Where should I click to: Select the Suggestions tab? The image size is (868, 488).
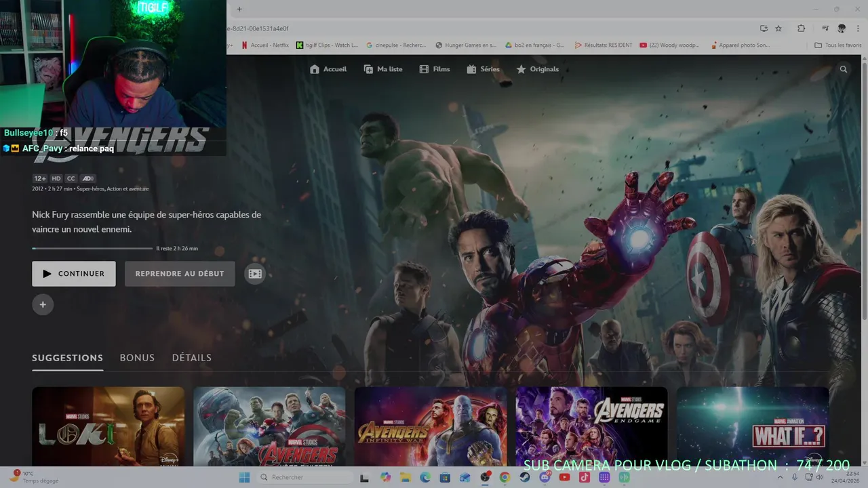67,358
